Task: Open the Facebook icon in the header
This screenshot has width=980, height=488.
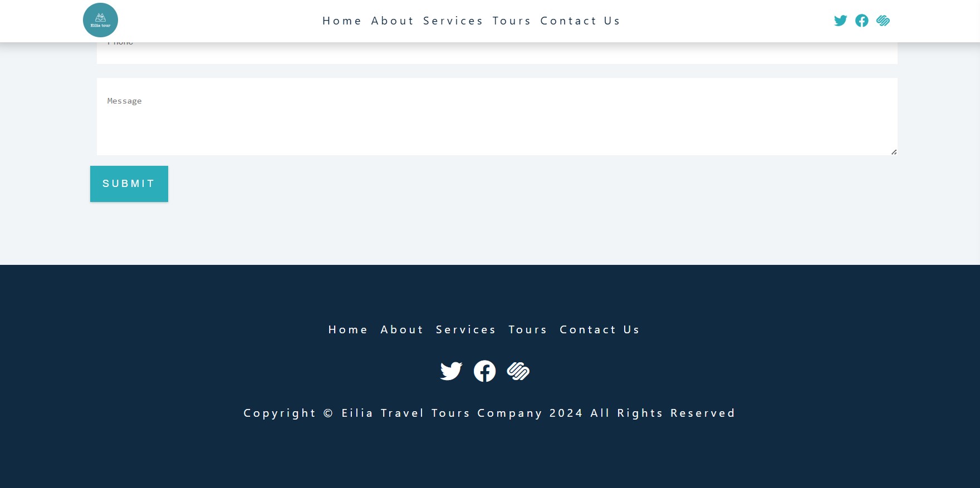Action: 861,21
